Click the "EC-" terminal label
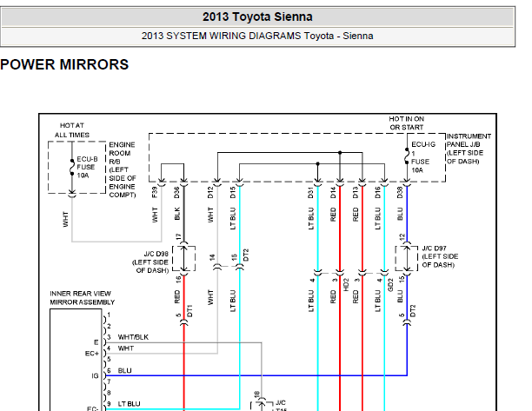 pos(93,409)
